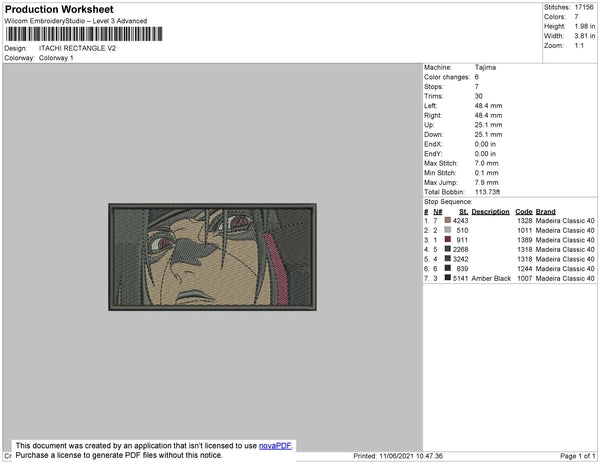Click the Max Stitch value 7.0 mm
This screenshot has height=464, width=600.
click(487, 163)
